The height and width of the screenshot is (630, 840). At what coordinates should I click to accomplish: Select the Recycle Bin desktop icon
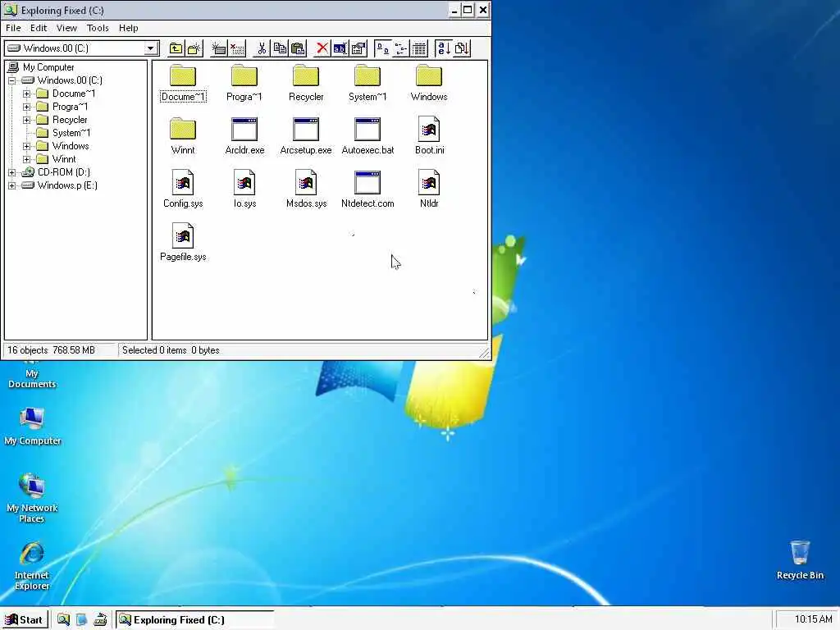click(800, 559)
